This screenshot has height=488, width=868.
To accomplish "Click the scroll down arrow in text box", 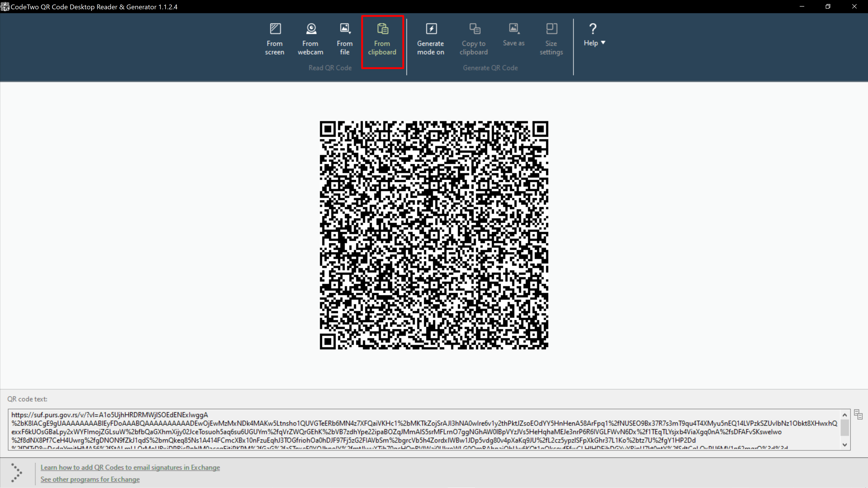I will (x=845, y=445).
